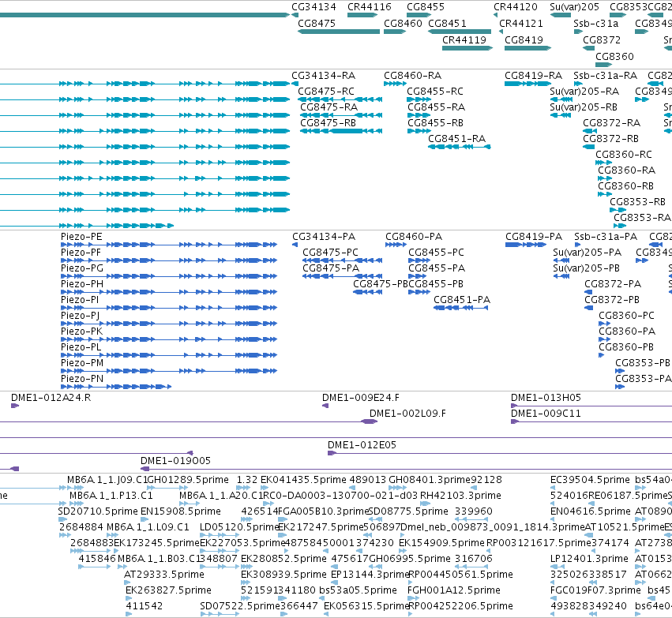Select clone DME1-002L09.F
The height and width of the screenshot is (618, 672).
[x=407, y=414]
